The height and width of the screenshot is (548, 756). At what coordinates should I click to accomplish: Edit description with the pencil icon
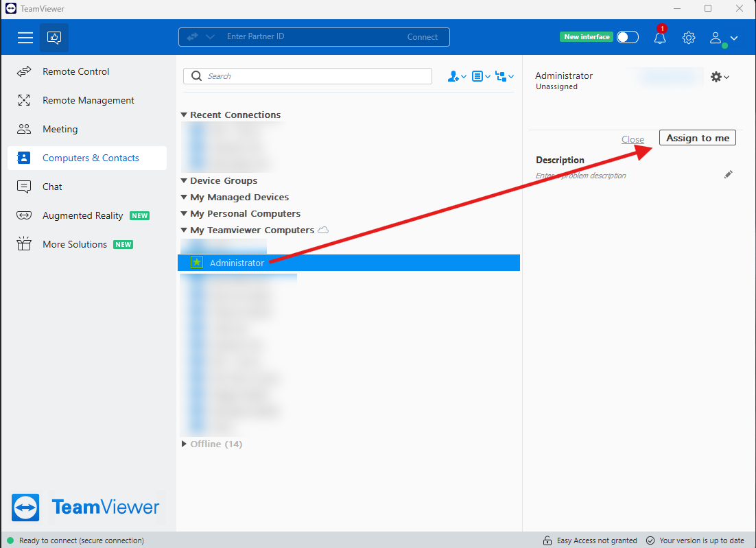[728, 174]
